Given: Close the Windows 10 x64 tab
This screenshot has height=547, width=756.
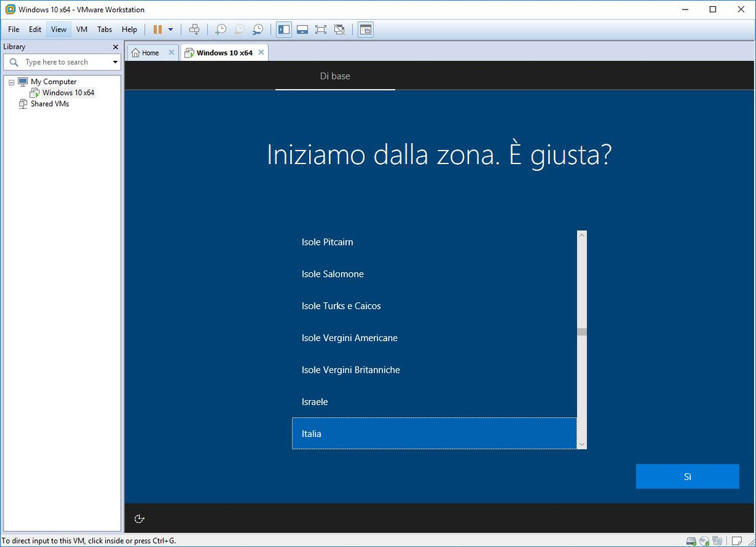Looking at the screenshot, I should coord(261,52).
